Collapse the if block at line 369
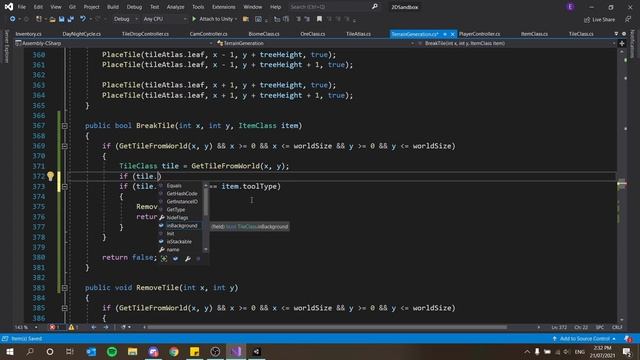This screenshot has height=360, width=640. [64, 146]
